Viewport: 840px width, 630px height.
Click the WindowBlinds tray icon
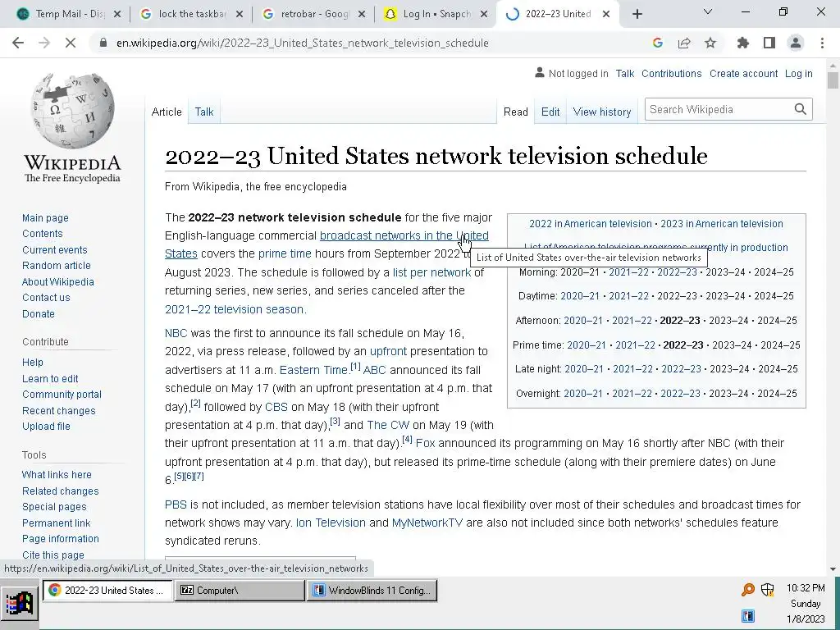tap(748, 616)
